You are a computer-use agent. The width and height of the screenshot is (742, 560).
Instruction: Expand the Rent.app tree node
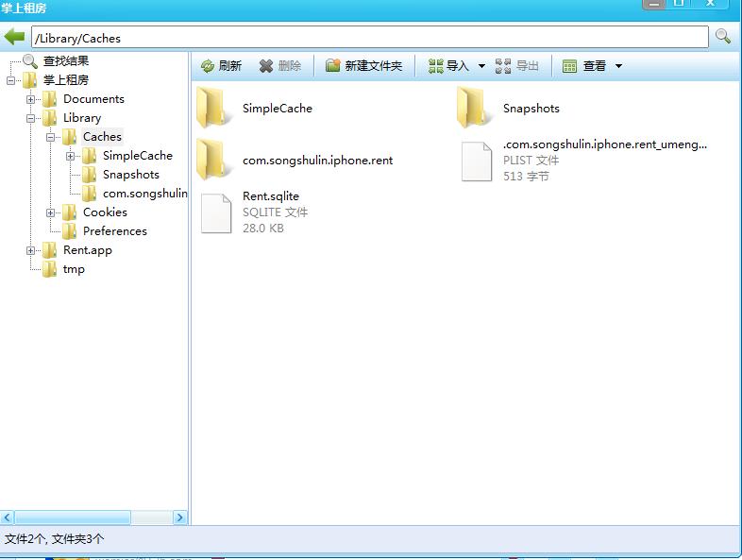(31, 250)
